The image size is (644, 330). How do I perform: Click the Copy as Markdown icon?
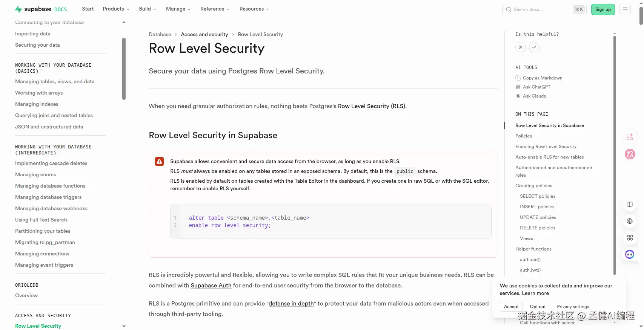pyautogui.click(x=518, y=78)
